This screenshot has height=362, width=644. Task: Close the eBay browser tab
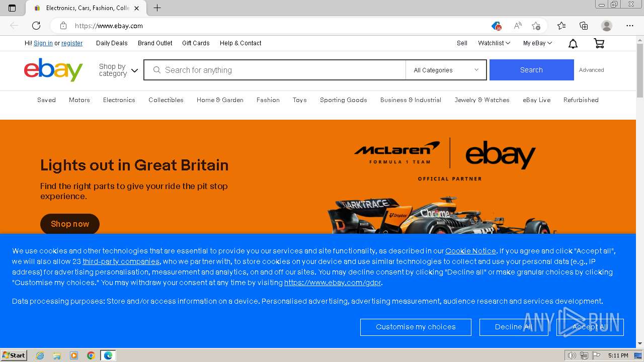tap(136, 8)
